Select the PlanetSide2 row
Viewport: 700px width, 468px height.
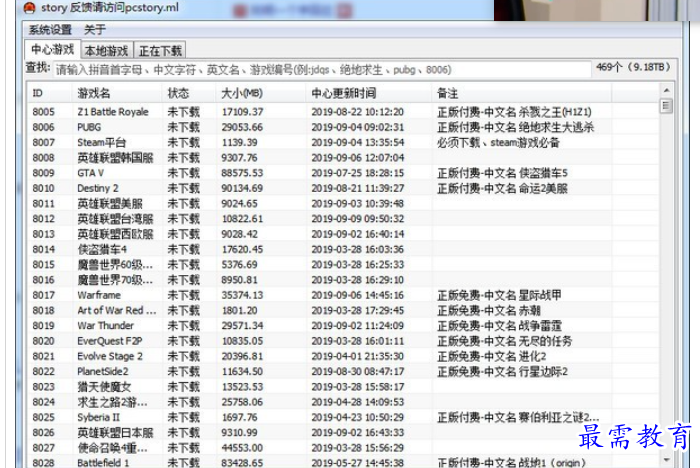click(343, 372)
